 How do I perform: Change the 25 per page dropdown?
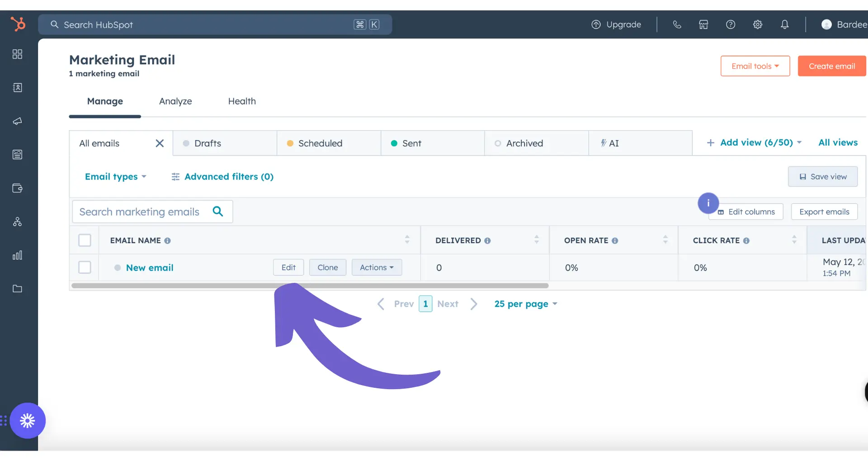pyautogui.click(x=526, y=304)
